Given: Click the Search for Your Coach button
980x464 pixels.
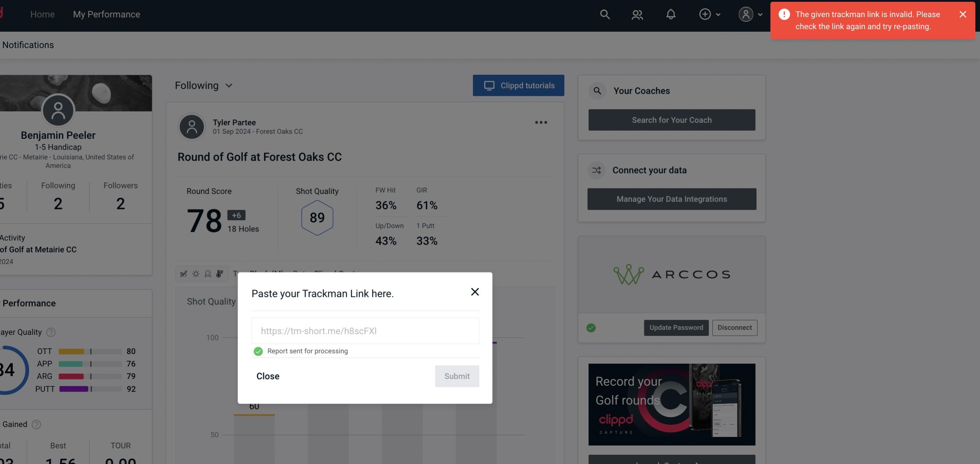Looking at the screenshot, I should click(672, 120).
